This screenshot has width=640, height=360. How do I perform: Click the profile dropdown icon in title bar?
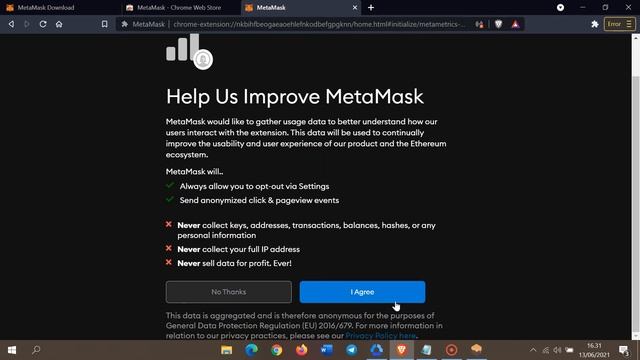point(560,7)
